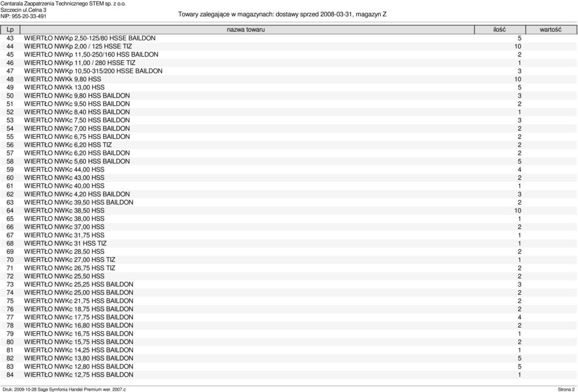Click the page label 'Strona 2'
This screenshot has height=392, width=578.
point(566,390)
